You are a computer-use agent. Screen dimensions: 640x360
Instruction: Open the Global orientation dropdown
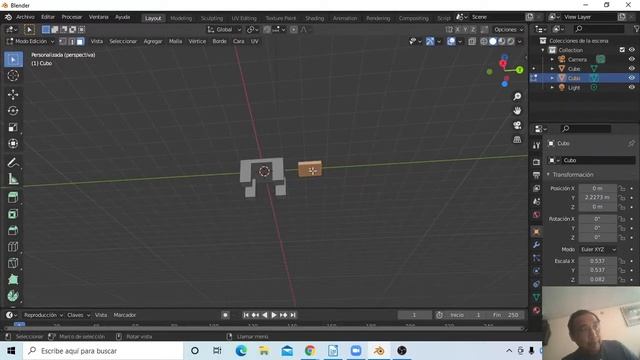pos(224,29)
